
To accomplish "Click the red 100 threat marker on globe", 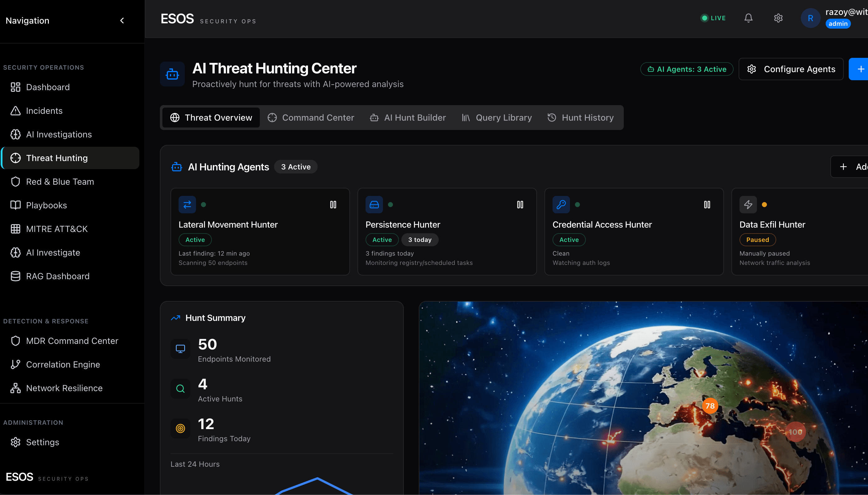I will point(795,432).
